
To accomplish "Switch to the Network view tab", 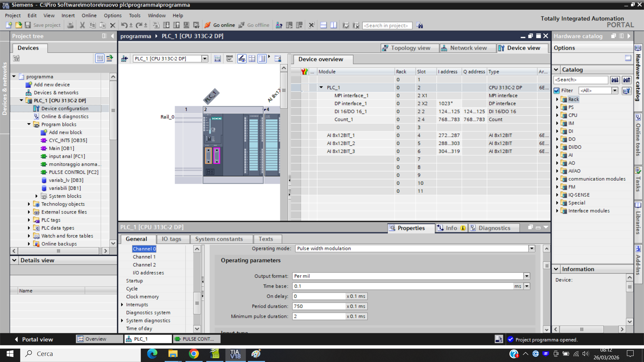I will [x=468, y=48].
